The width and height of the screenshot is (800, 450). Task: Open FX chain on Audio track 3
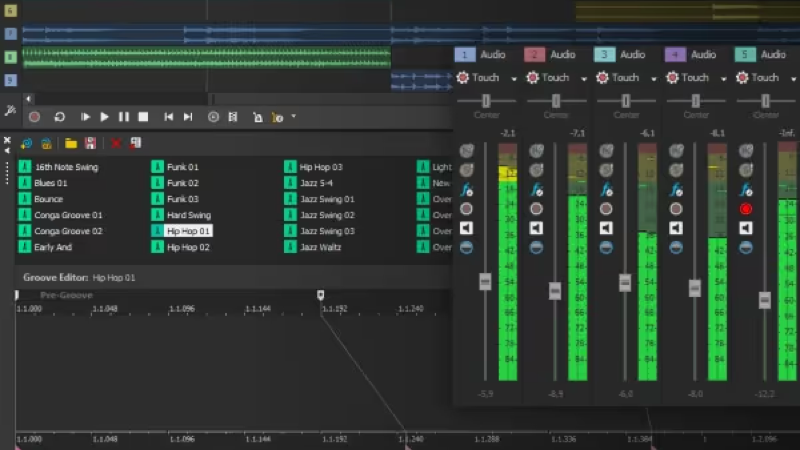[x=606, y=190]
